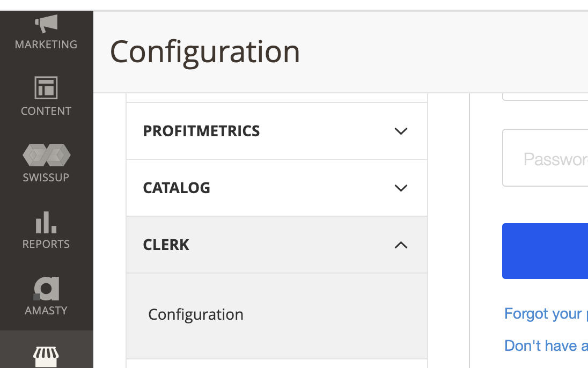
Task: Click the SWISSUP text label in sidebar
Action: tap(46, 178)
